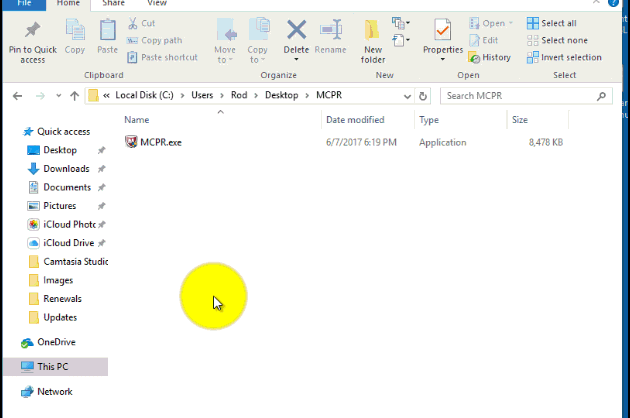Screen dimensions: 630x418
Task: Click the address bar folder icon
Action: point(93,96)
